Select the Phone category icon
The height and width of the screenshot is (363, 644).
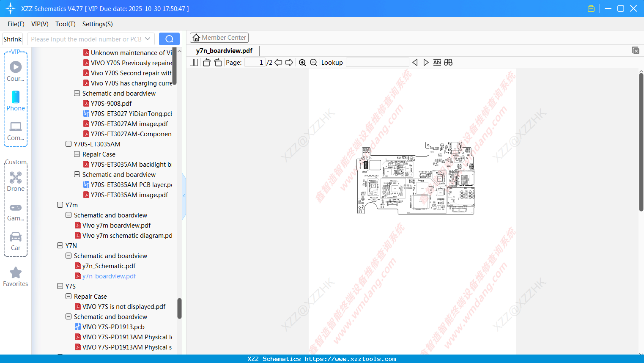point(16,97)
